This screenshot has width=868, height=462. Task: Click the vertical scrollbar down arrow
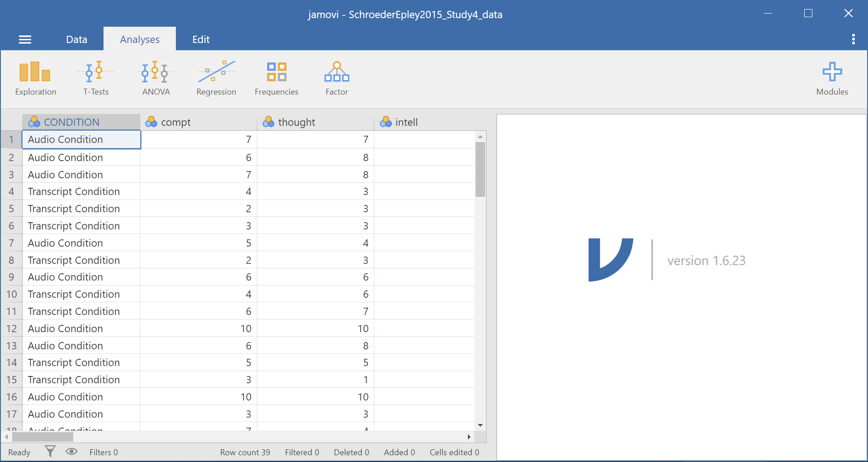click(x=480, y=425)
